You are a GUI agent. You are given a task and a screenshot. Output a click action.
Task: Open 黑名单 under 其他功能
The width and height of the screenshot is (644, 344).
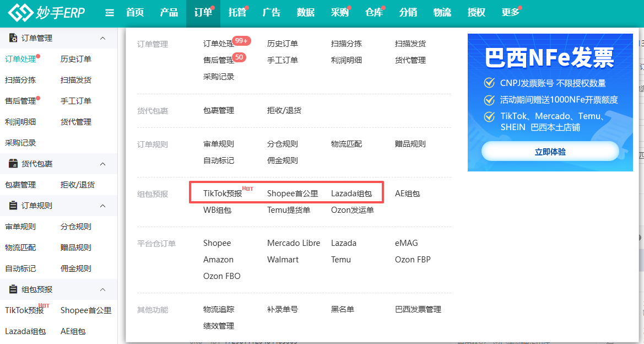[343, 309]
